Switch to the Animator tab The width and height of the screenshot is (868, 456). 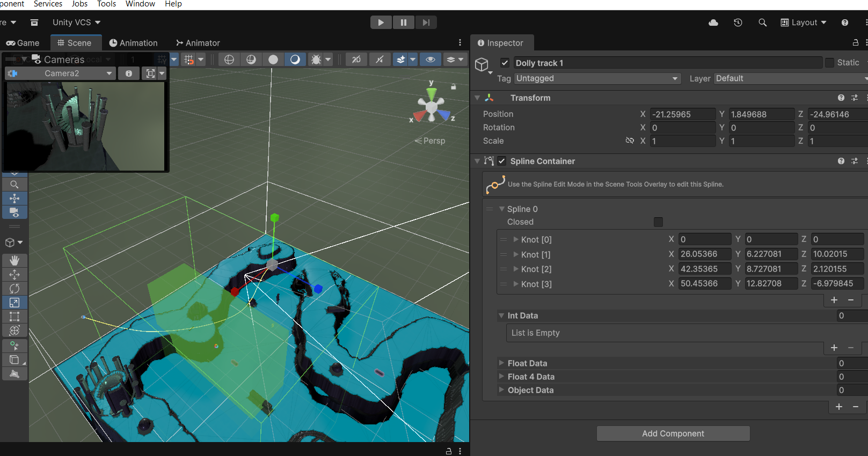click(198, 43)
